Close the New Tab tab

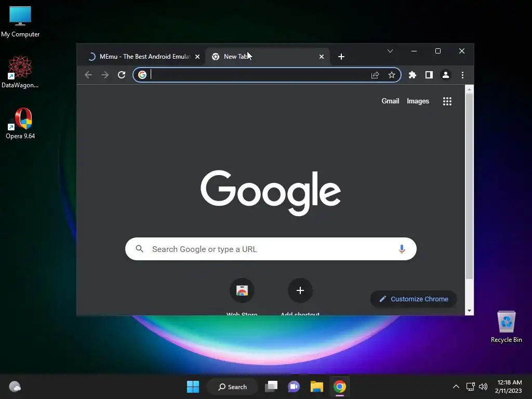coord(322,57)
